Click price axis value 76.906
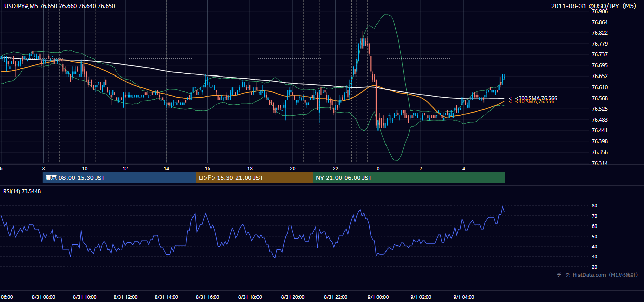Screen dimensions: 644x302 click(x=600, y=11)
